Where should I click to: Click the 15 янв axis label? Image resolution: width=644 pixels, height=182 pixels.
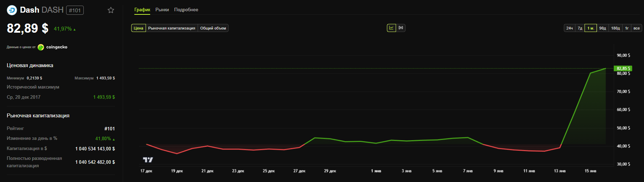tap(591, 171)
